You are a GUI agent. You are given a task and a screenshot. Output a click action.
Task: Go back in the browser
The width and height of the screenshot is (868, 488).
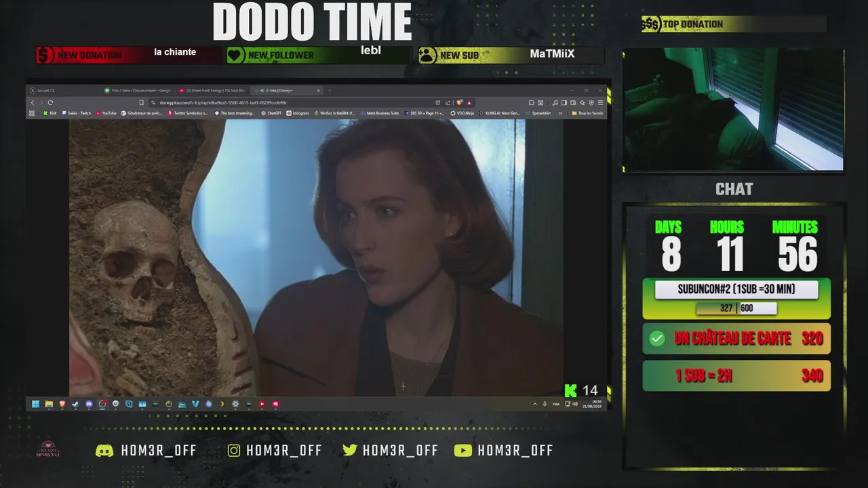tap(33, 102)
